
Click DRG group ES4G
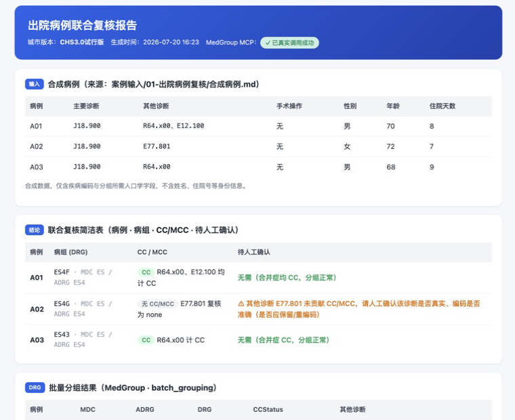(62, 303)
